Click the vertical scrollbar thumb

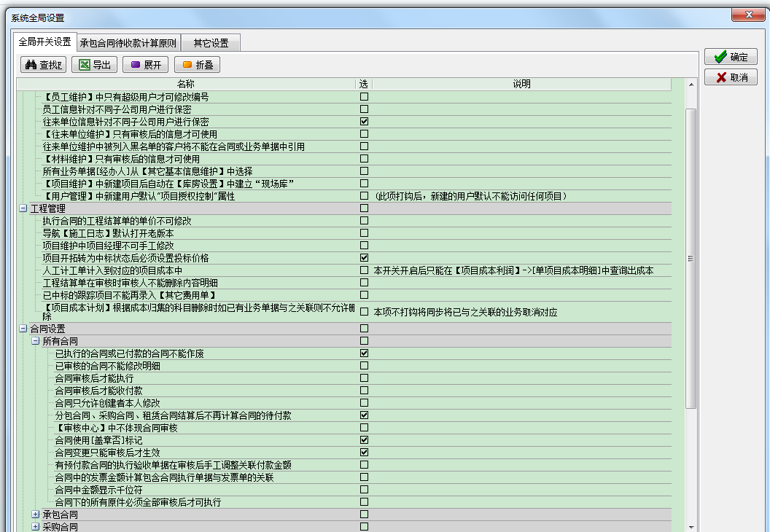pos(691,259)
